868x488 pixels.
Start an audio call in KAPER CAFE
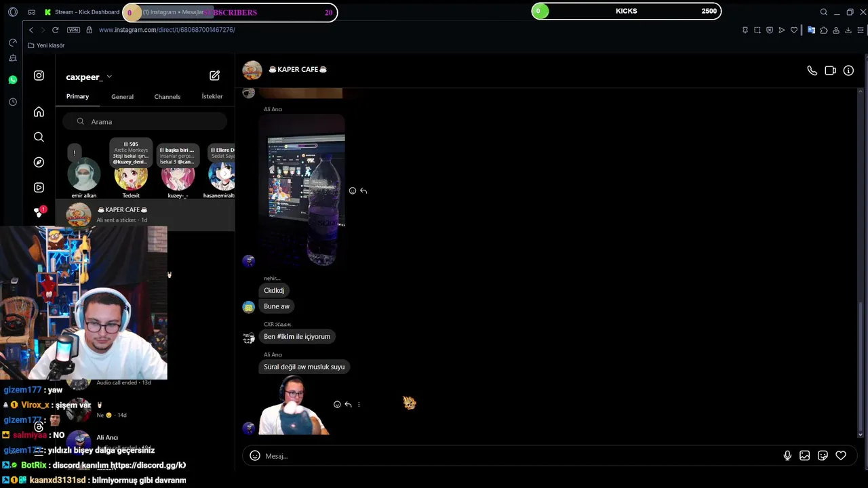[812, 70]
